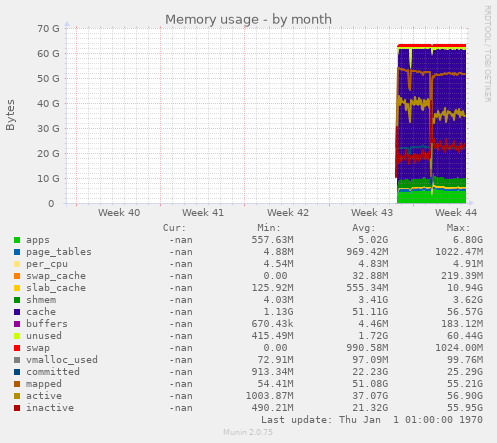
Task: Select the 'vmalloc_used' legend label
Action: tap(62, 360)
